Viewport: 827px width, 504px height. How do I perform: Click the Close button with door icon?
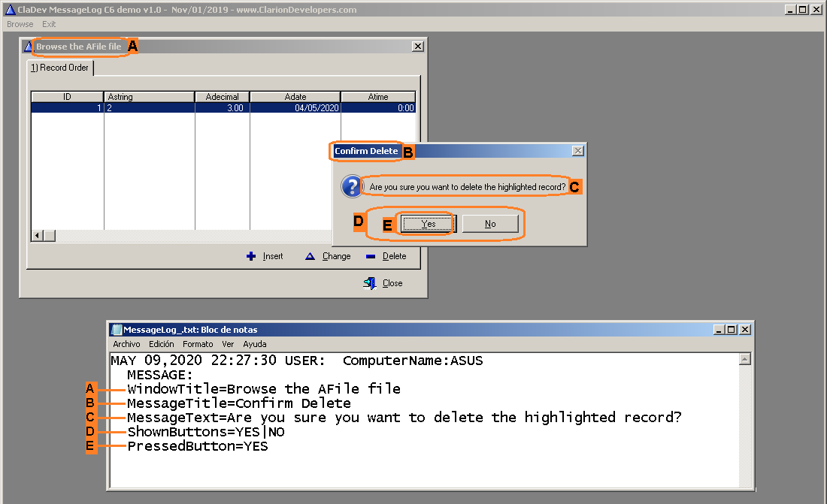383,283
